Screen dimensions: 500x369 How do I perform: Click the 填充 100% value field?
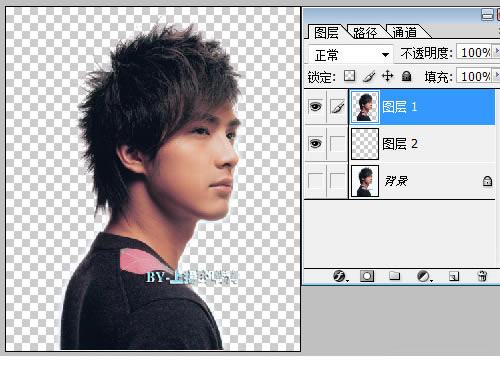(475, 76)
